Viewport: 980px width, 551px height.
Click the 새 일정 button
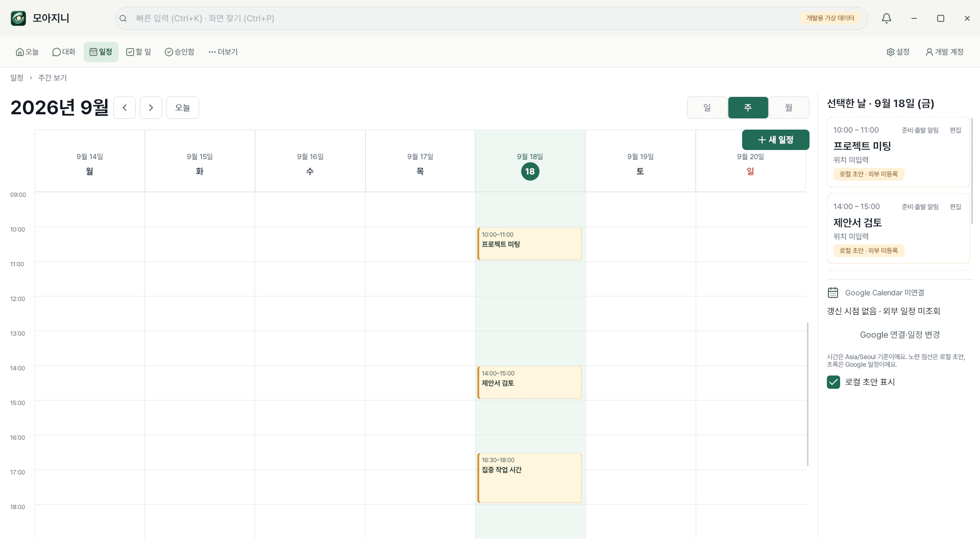point(775,140)
